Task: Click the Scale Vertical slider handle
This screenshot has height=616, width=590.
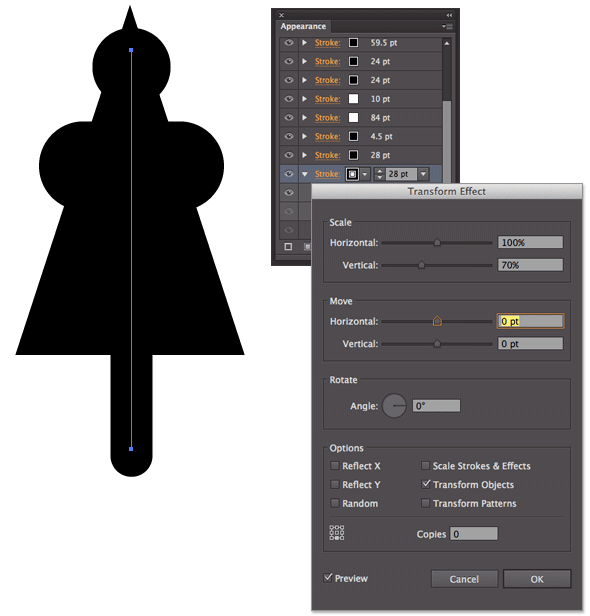Action: [421, 265]
